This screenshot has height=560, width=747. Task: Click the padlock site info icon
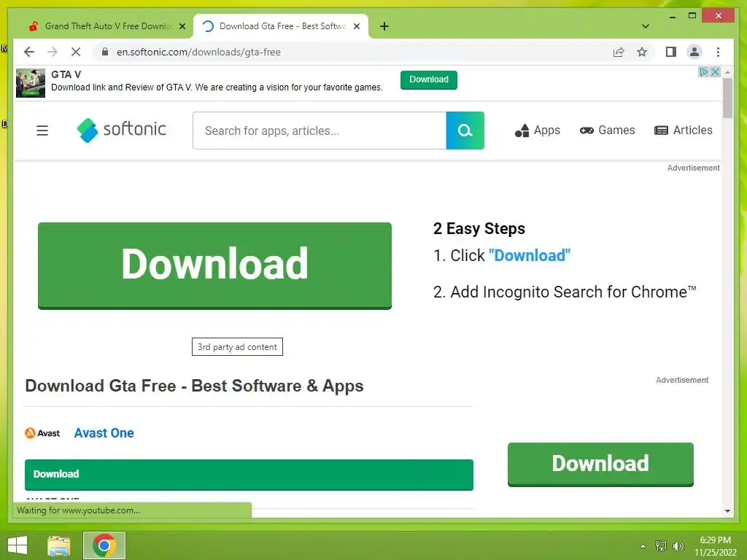105,52
